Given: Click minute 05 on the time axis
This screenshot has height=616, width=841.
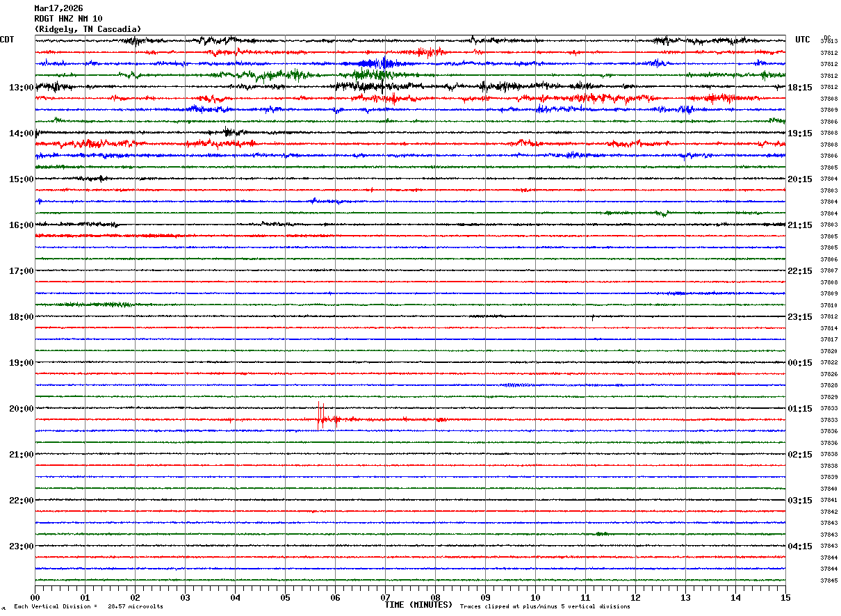Looking at the screenshot, I should click(x=285, y=597).
